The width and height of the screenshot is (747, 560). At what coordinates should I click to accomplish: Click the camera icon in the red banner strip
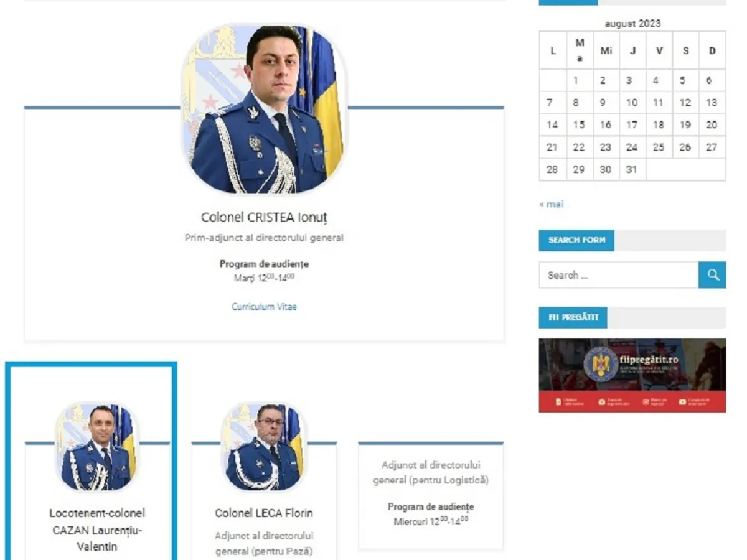[601, 402]
